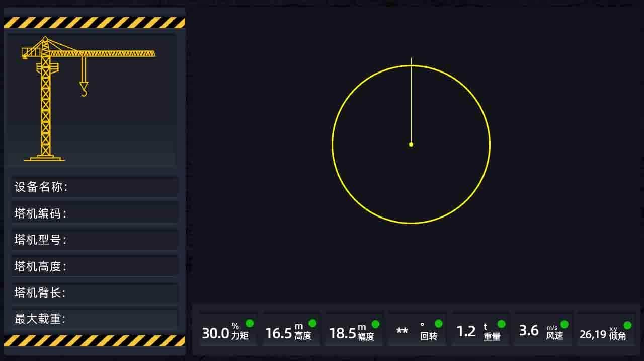The image size is (644, 361).
Task: Click the ** rotation value
Action: click(402, 331)
